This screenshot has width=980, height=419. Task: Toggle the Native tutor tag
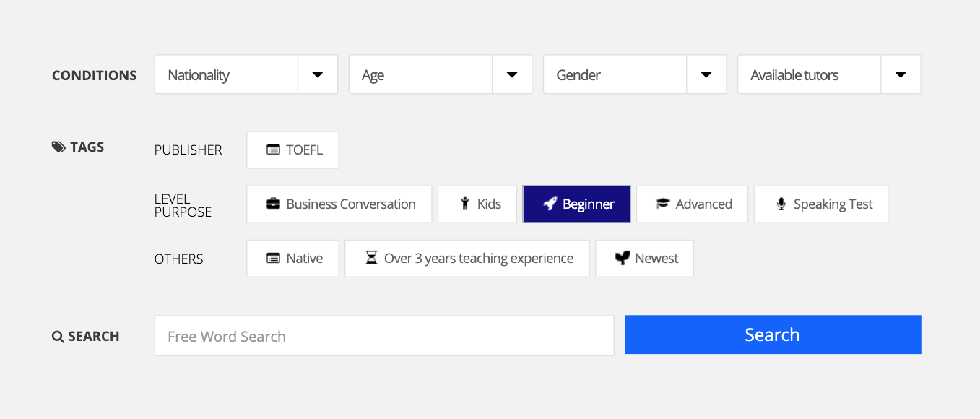292,259
